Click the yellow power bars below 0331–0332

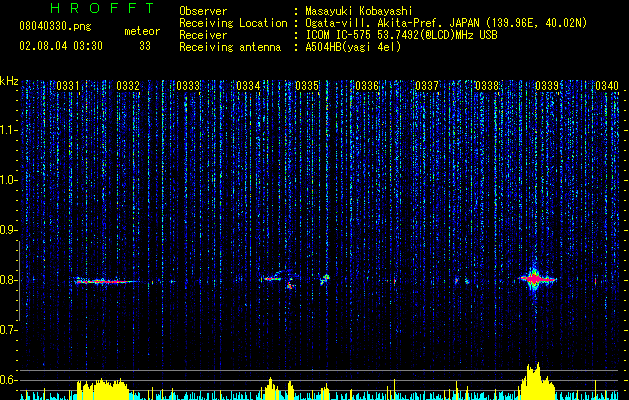103,388
